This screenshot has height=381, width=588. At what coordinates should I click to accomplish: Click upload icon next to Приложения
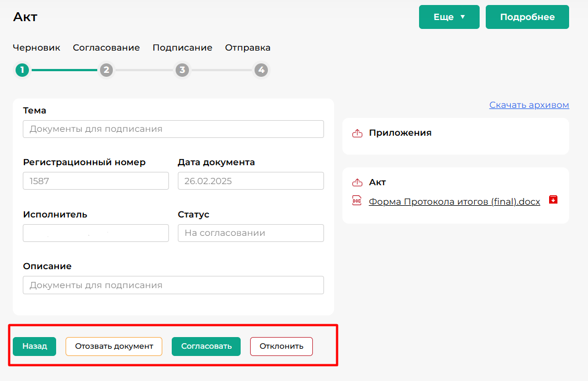click(357, 133)
